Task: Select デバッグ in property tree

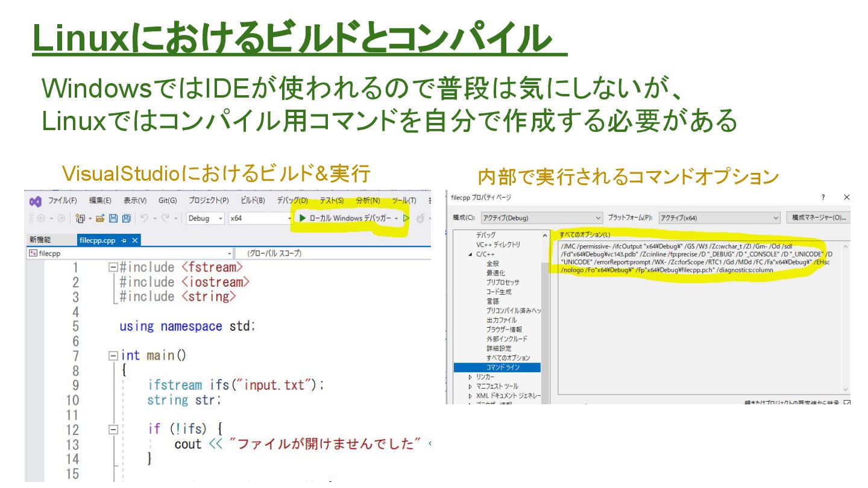Action: pyautogui.click(x=486, y=235)
